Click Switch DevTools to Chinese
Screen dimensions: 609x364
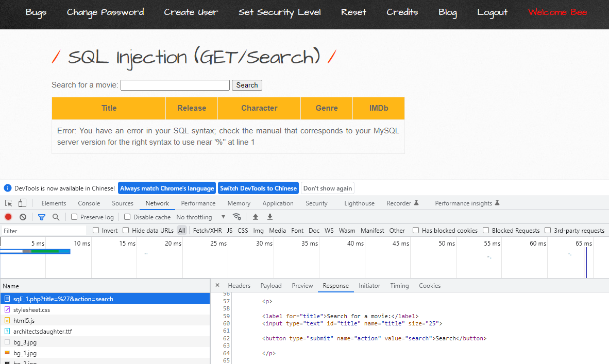tap(258, 188)
